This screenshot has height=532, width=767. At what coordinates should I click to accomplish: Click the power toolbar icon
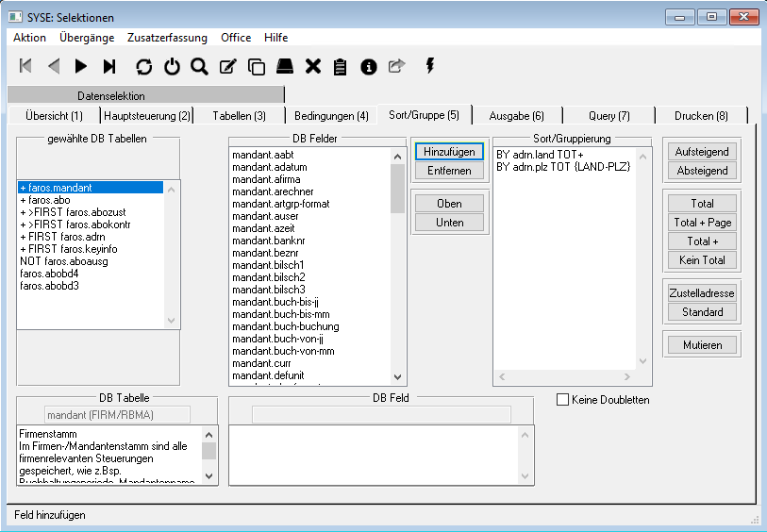tap(172, 66)
